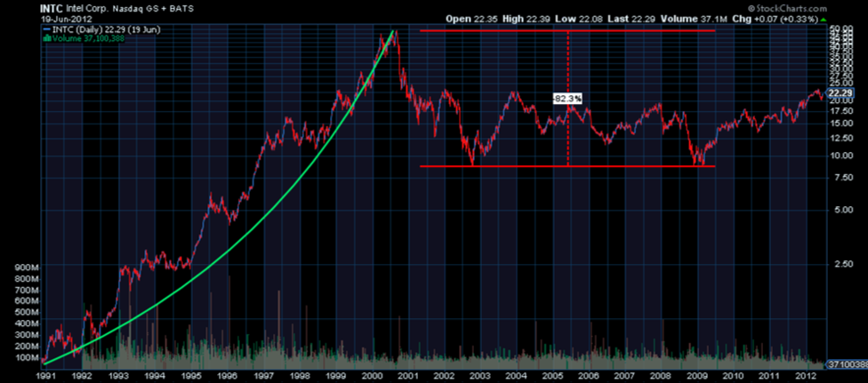Click the 2006 year label
This screenshot has height=383, width=868.
tap(589, 376)
